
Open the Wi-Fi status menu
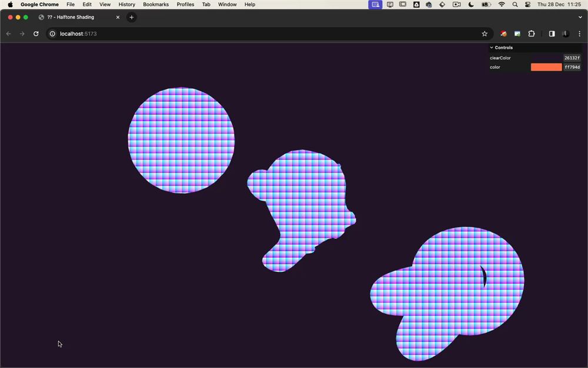502,5
